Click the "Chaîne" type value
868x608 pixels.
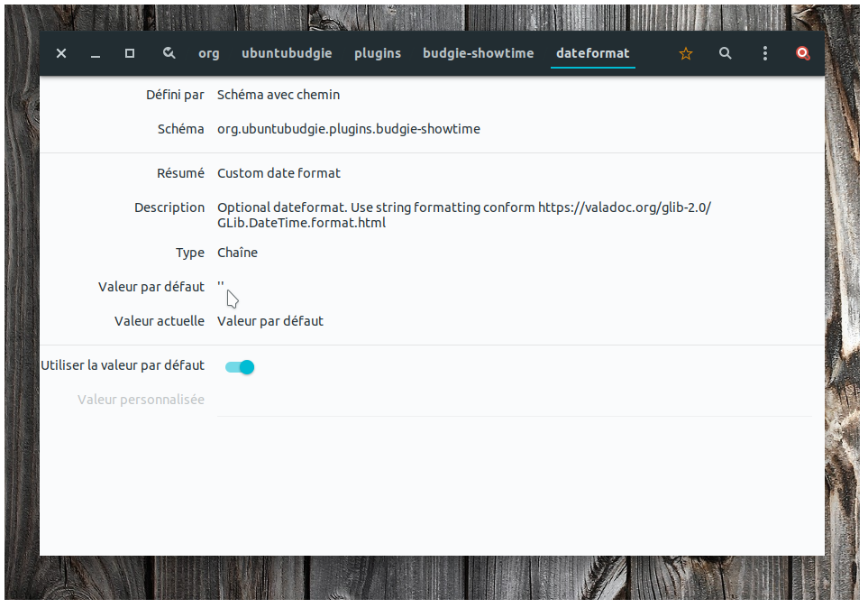tap(237, 253)
